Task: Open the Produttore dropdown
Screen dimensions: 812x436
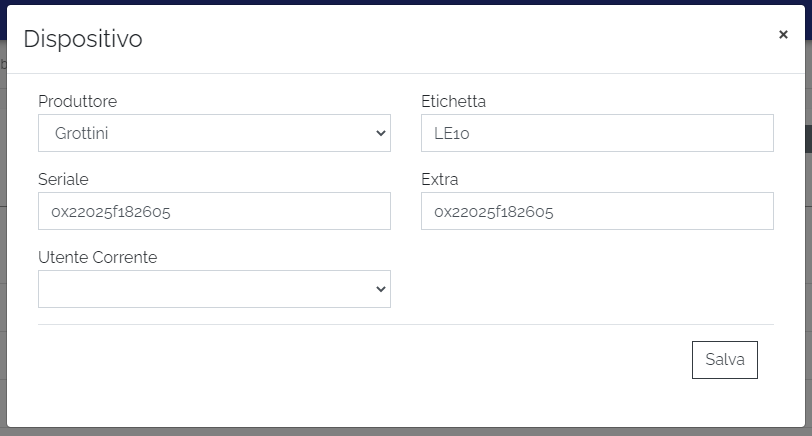Action: coord(214,133)
